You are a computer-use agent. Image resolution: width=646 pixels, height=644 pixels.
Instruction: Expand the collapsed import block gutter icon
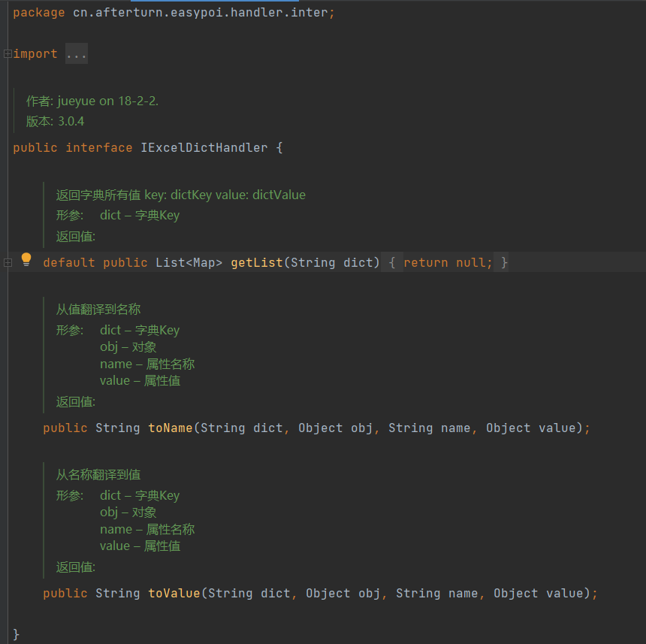[7, 54]
